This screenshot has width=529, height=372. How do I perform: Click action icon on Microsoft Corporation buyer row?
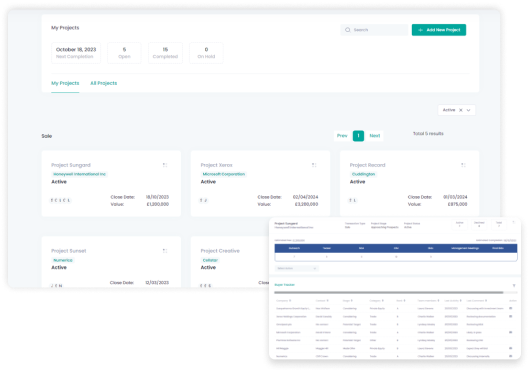point(510,332)
